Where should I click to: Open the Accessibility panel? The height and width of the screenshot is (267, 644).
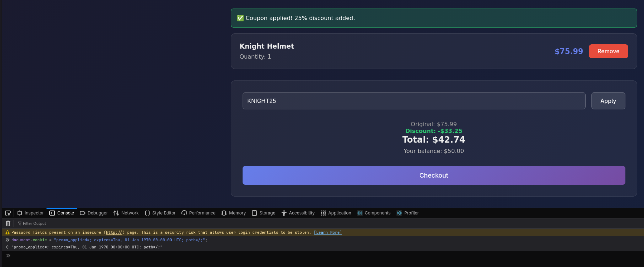[x=298, y=213]
